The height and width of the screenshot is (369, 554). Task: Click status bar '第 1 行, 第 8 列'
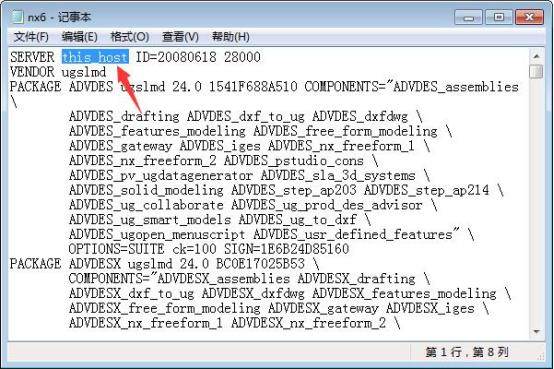[x=467, y=352]
